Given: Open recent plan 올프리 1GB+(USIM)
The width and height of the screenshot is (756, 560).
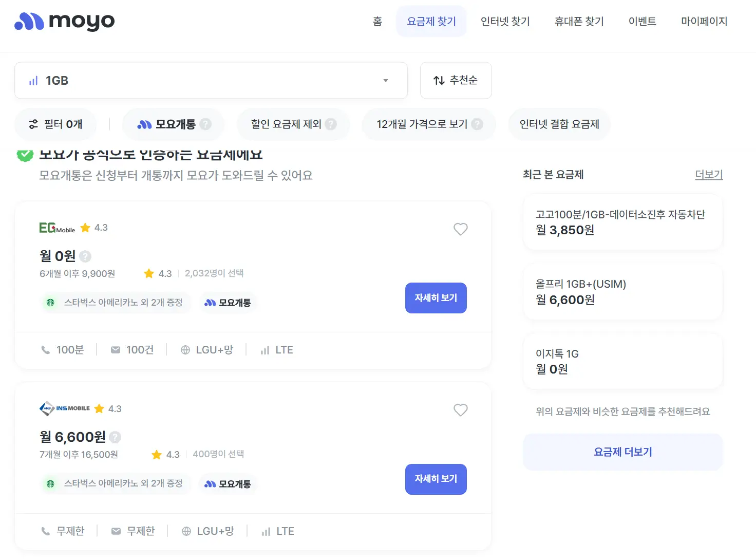Looking at the screenshot, I should pos(623,292).
